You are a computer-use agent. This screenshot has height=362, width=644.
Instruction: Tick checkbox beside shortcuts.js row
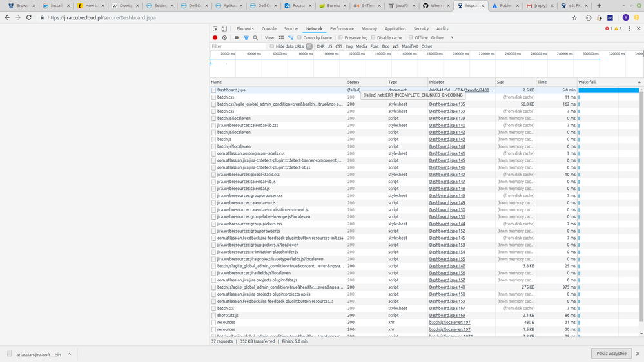(213, 315)
